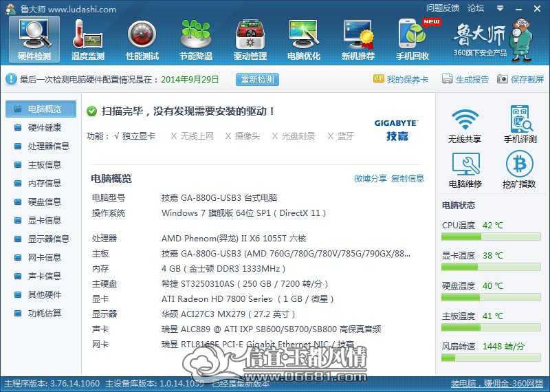Click the 显卡温度 progress bar
This screenshot has height=392, width=550.
(x=491, y=268)
